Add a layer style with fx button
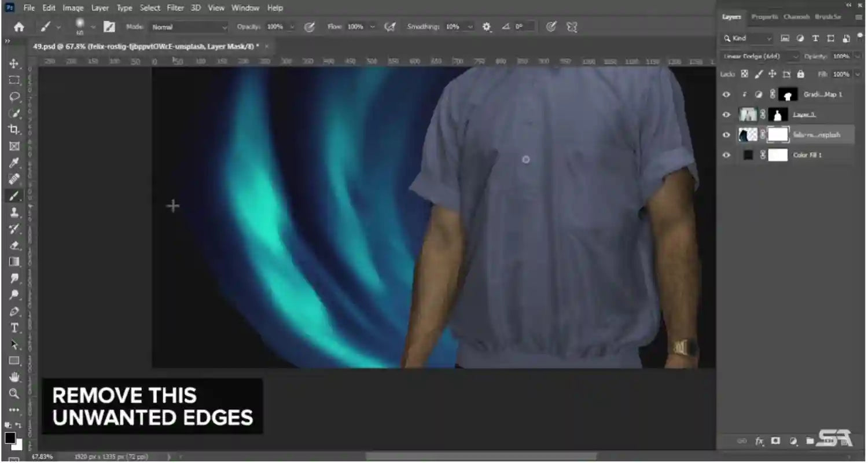868x463 pixels. pos(759,441)
